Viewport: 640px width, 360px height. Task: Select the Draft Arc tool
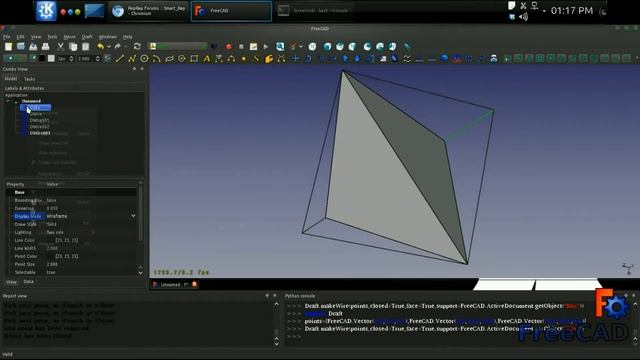[156, 59]
